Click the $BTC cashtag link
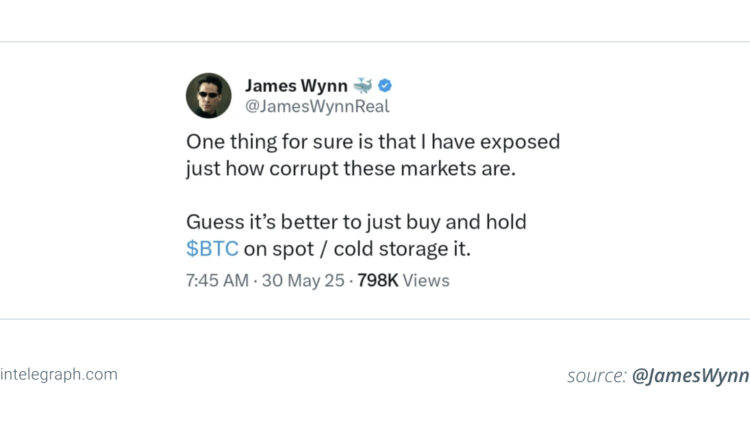This screenshot has height=430, width=750. (x=212, y=249)
